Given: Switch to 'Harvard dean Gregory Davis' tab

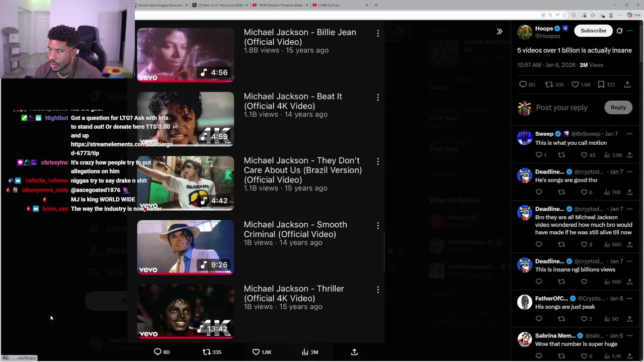Looking at the screenshot, I should [x=160, y=5].
